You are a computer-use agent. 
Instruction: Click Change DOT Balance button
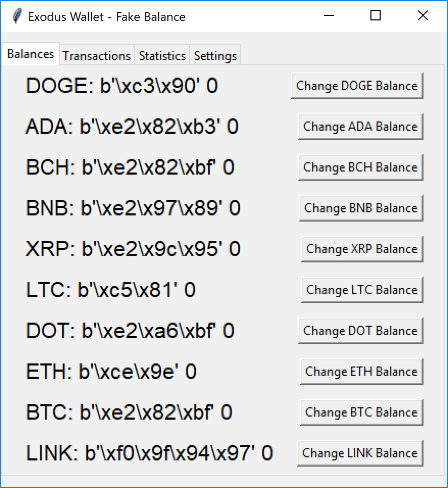click(361, 330)
